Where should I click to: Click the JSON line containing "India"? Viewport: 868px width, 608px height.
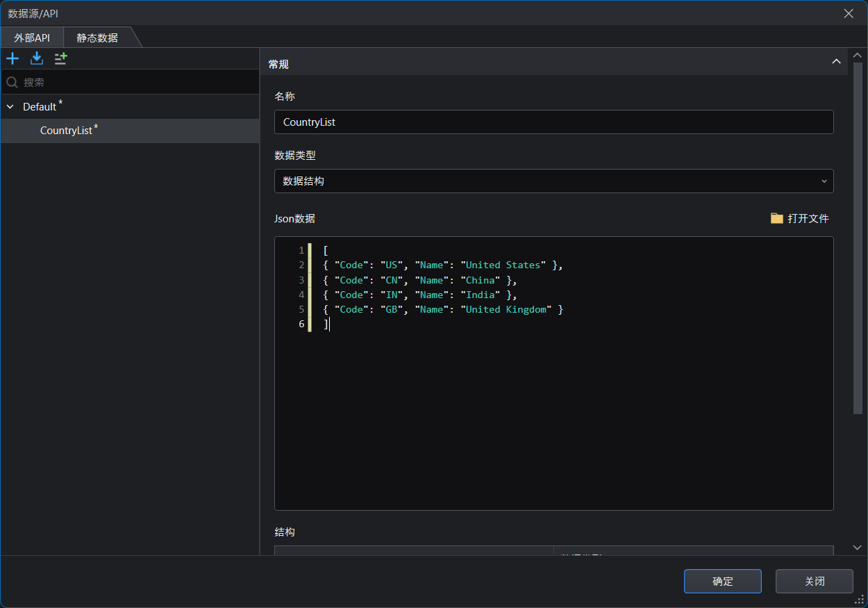click(420, 295)
